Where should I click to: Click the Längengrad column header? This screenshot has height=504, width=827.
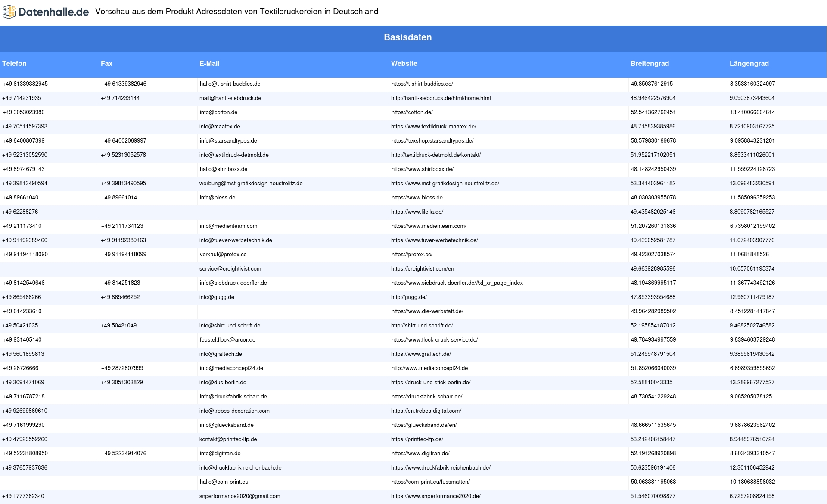pos(749,64)
